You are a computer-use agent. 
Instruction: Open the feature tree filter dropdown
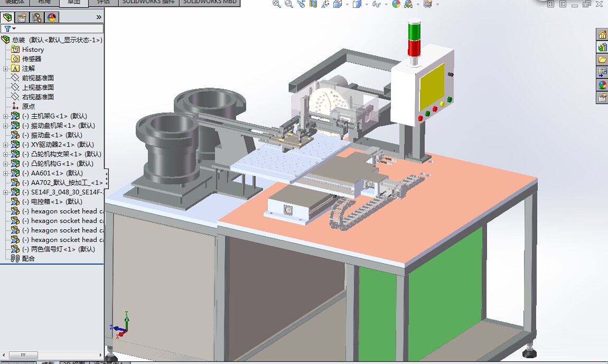tap(10, 29)
